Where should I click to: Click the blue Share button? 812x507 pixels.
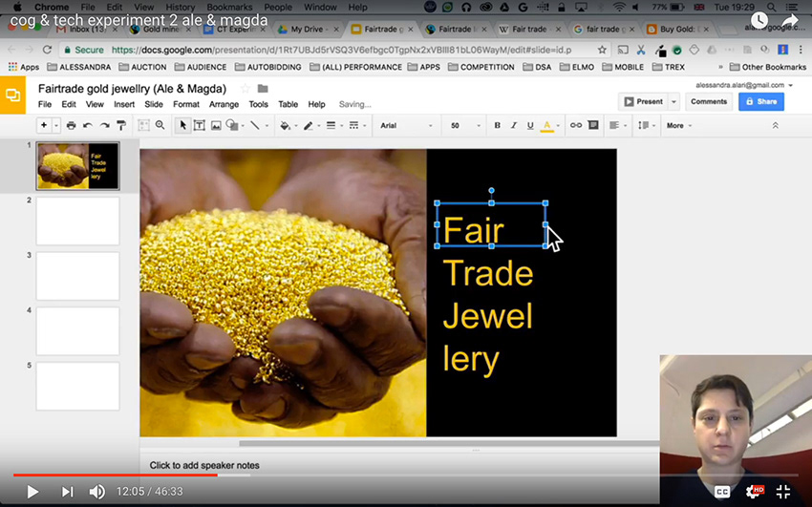coord(761,101)
